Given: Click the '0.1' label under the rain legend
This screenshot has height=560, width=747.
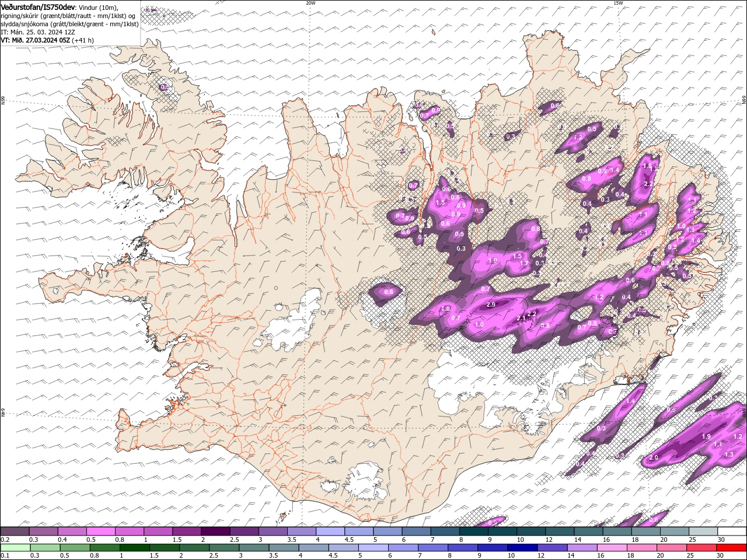Looking at the screenshot, I should click(x=5, y=556).
